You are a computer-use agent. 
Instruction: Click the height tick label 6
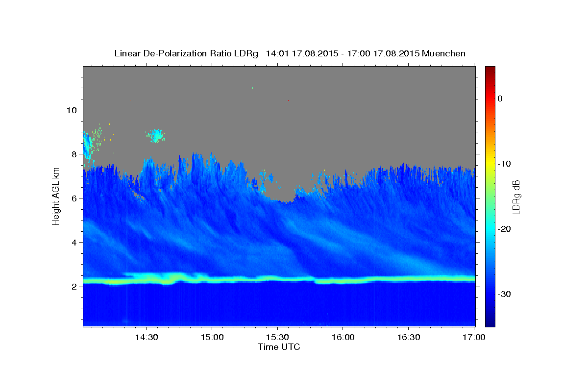[x=74, y=198]
